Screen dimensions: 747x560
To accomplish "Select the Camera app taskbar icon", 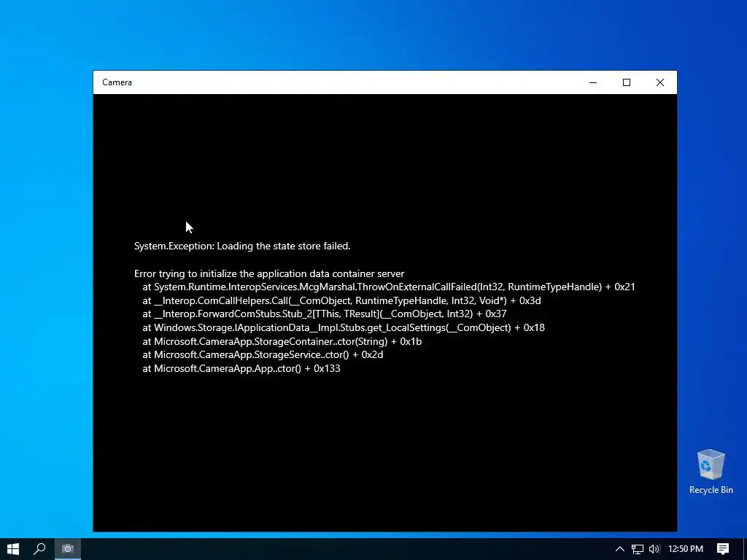I will pyautogui.click(x=68, y=549).
